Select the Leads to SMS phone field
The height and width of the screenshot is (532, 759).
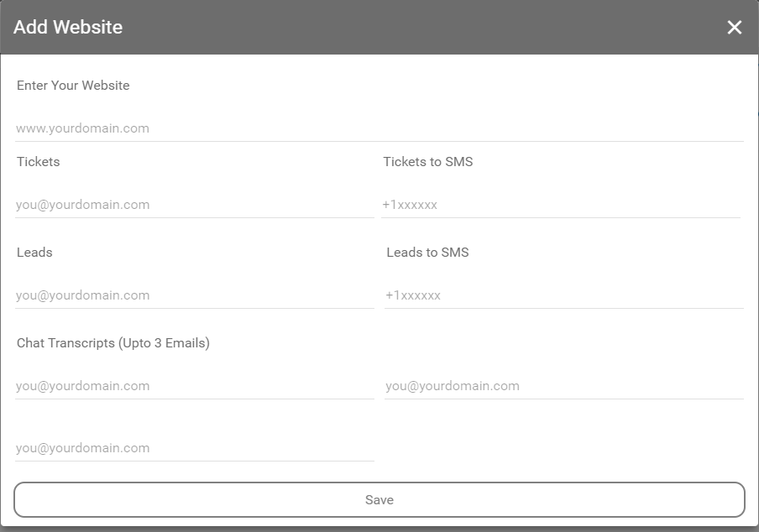coord(564,295)
